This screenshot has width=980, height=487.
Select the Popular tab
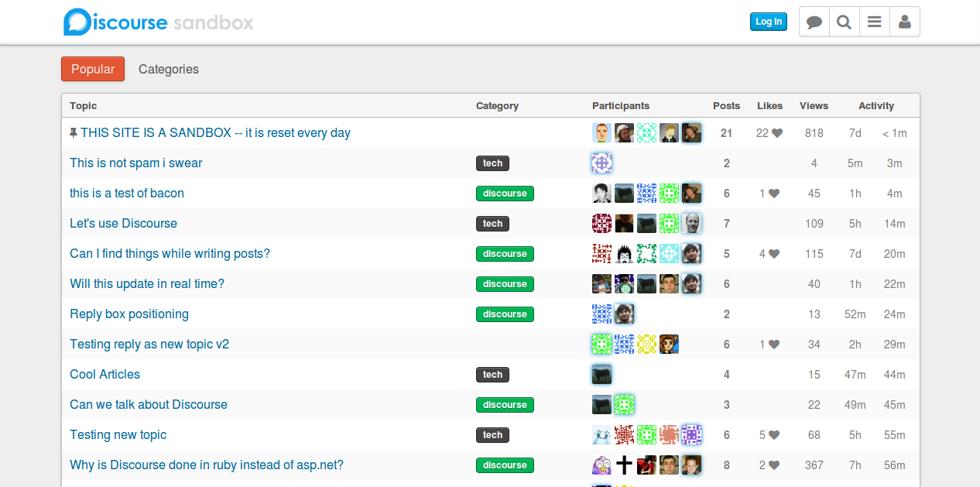tap(92, 69)
